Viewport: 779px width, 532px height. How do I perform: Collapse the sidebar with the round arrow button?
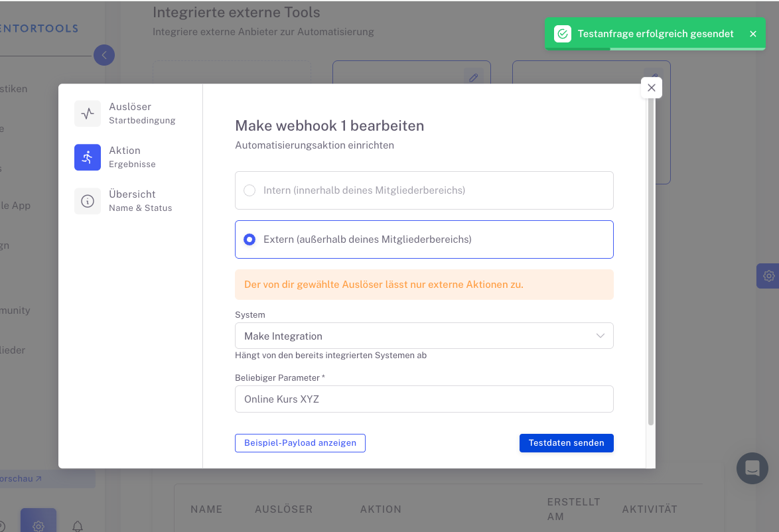[104, 55]
